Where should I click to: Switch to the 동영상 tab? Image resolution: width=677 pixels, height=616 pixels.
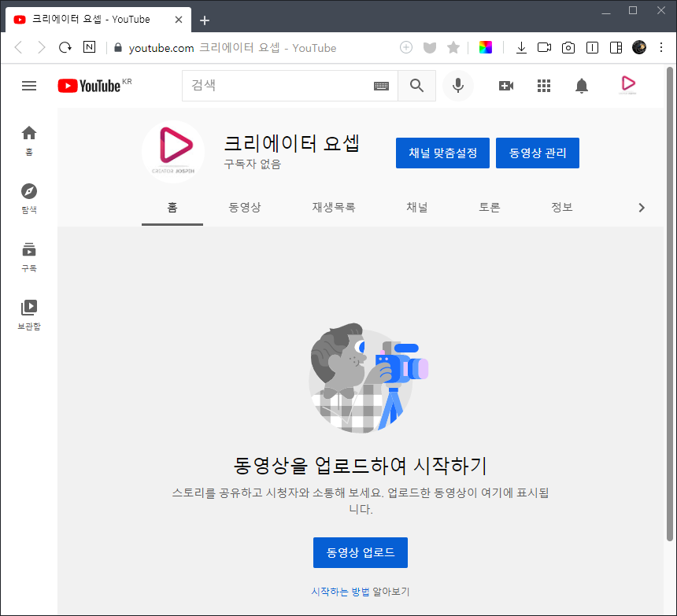click(245, 208)
